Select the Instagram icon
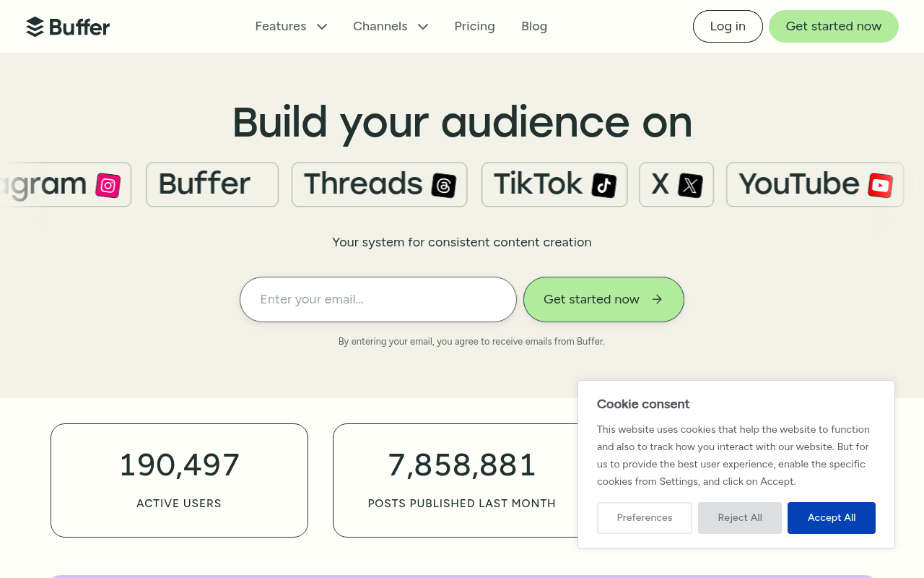 click(107, 185)
